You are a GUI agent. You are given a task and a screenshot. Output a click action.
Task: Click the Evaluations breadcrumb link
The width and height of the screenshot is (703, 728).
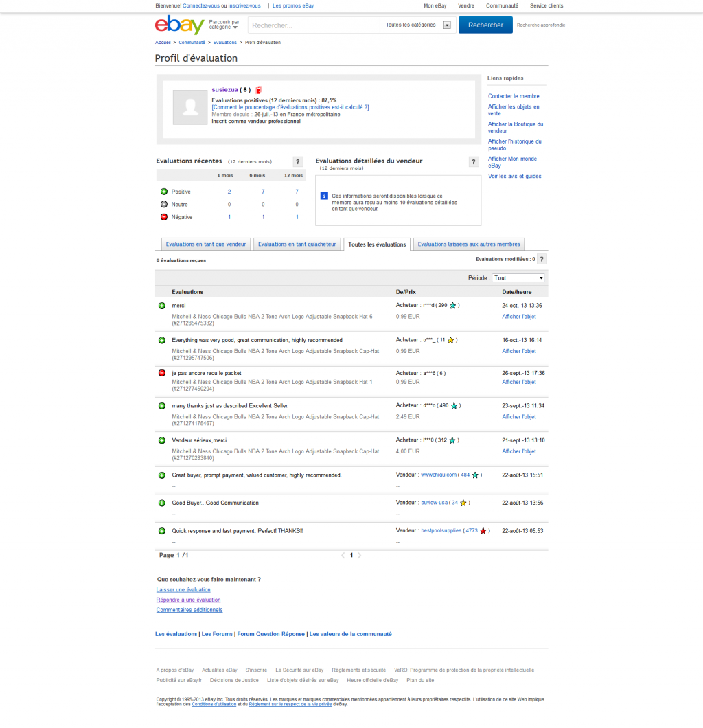(225, 43)
